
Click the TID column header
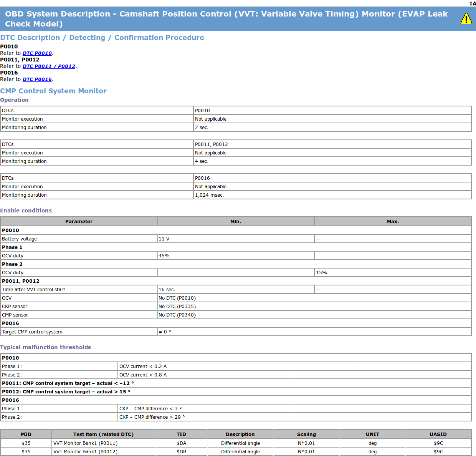pyautogui.click(x=181, y=434)
